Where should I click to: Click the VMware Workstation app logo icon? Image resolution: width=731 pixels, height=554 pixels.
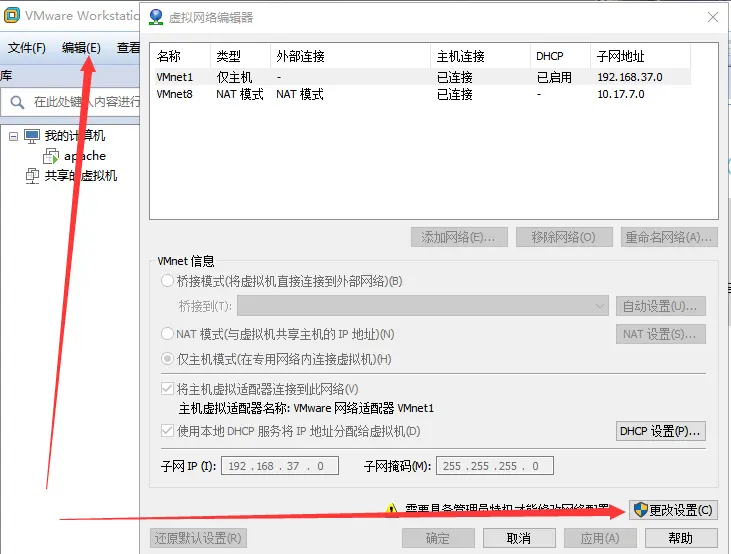click(12, 15)
